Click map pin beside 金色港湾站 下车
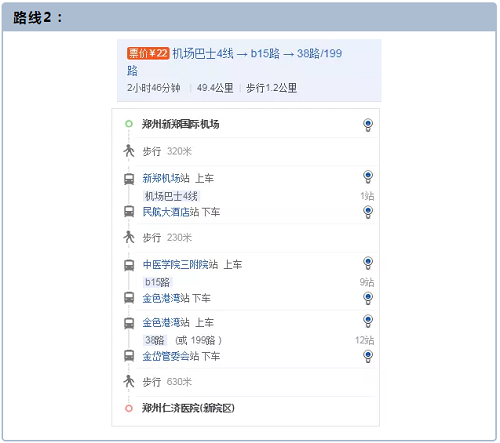The width and height of the screenshot is (500, 443). point(368,298)
